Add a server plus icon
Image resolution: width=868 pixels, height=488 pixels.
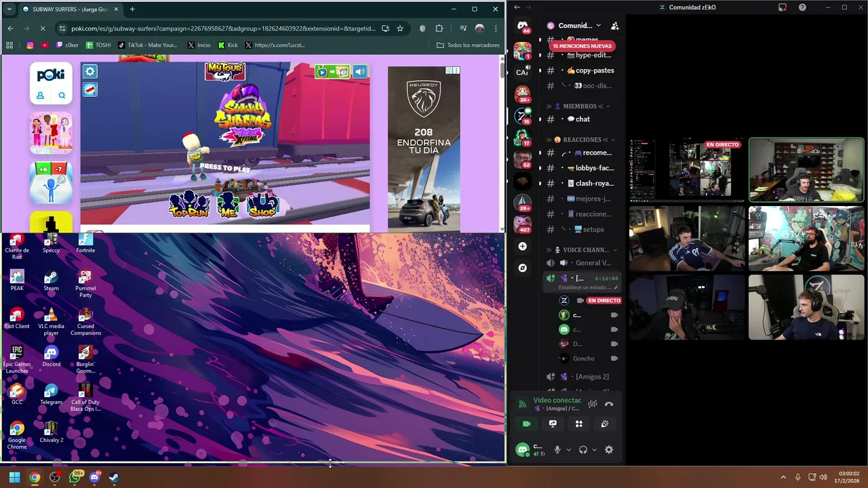point(522,247)
